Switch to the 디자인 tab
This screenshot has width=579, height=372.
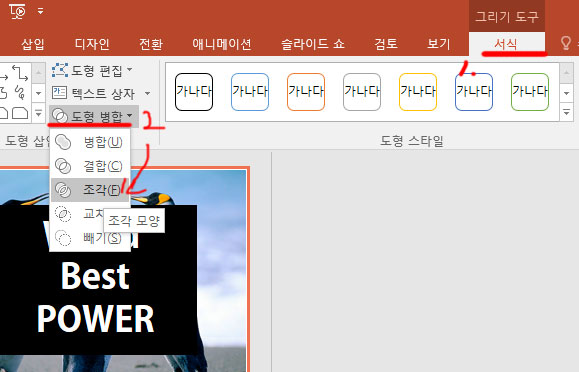tap(92, 44)
